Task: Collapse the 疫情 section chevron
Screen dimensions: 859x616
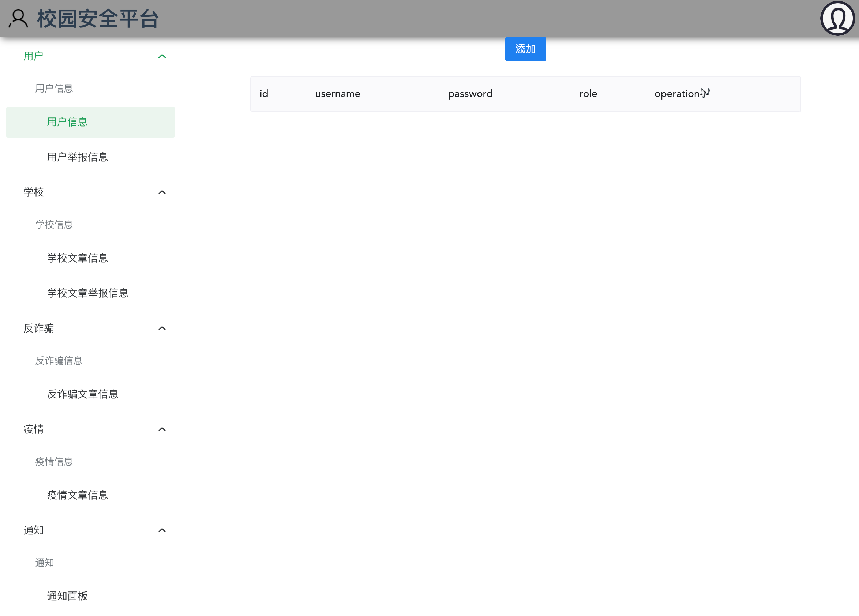Action: tap(162, 429)
